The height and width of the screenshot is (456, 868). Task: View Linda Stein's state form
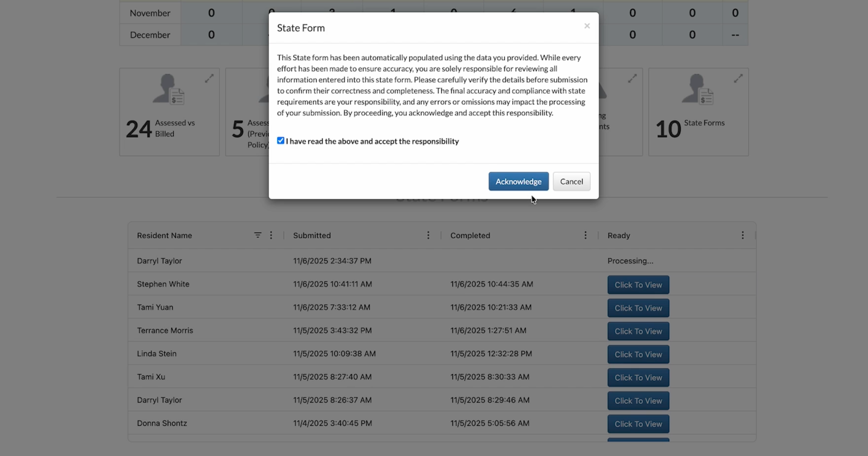pos(638,354)
